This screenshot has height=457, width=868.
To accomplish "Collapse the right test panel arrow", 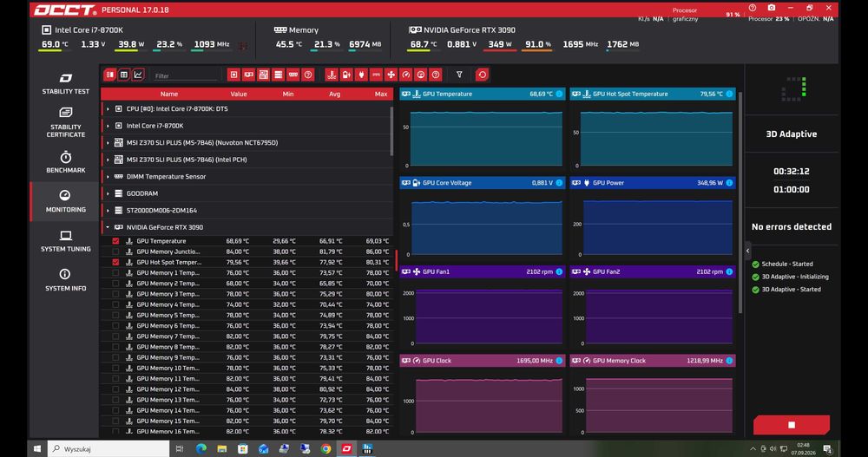I will coord(748,251).
